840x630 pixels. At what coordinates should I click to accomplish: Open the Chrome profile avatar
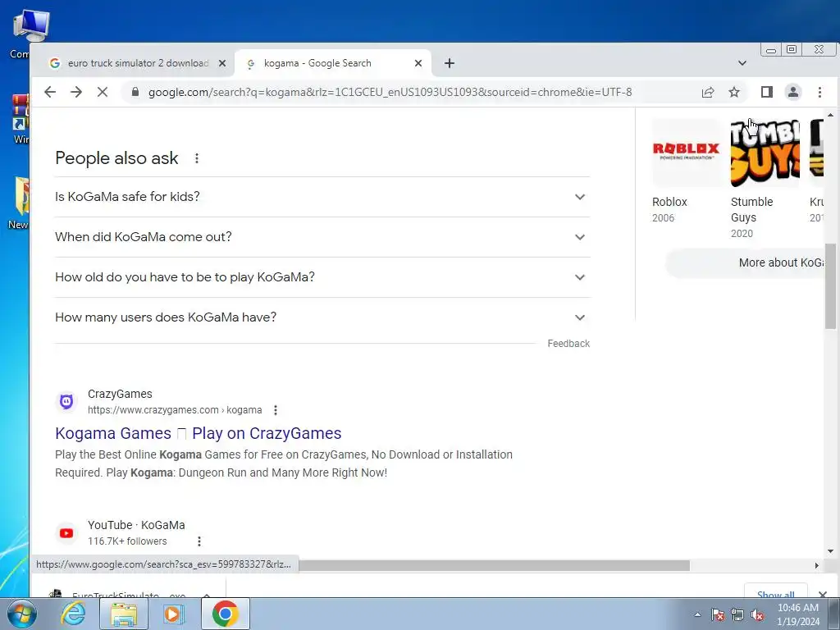[x=793, y=92]
